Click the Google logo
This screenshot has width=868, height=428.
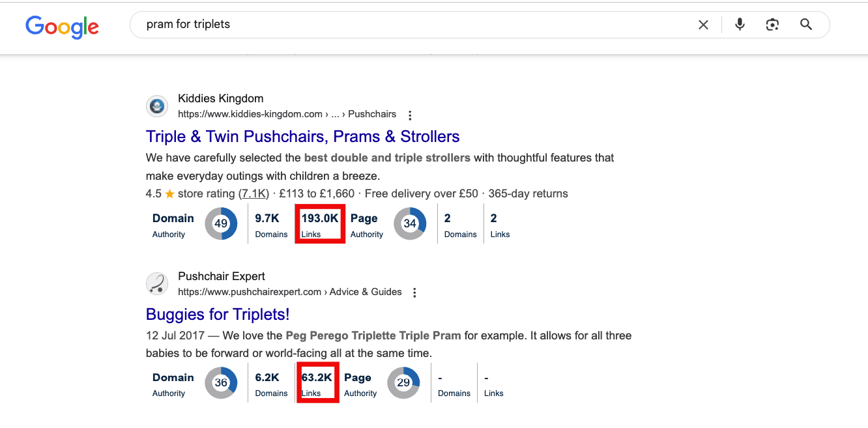(62, 26)
